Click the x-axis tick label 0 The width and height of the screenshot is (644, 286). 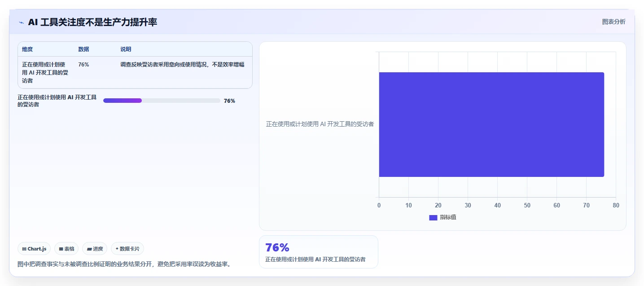tap(379, 205)
